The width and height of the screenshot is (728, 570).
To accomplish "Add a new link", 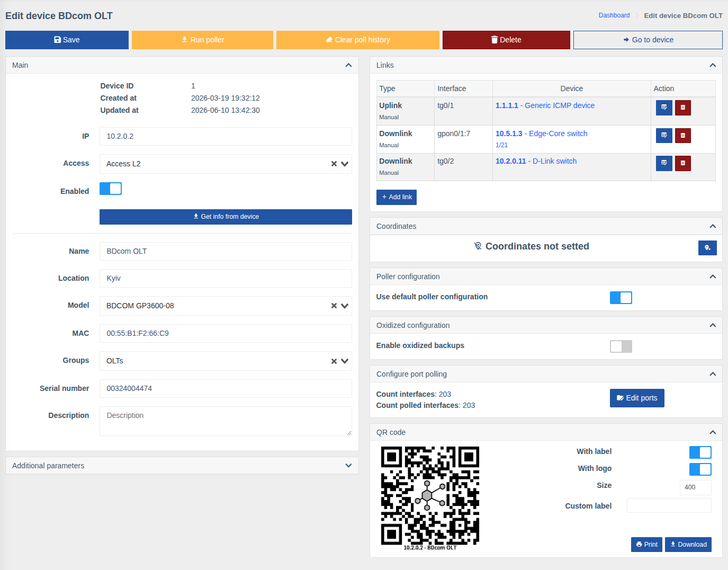I will click(397, 197).
